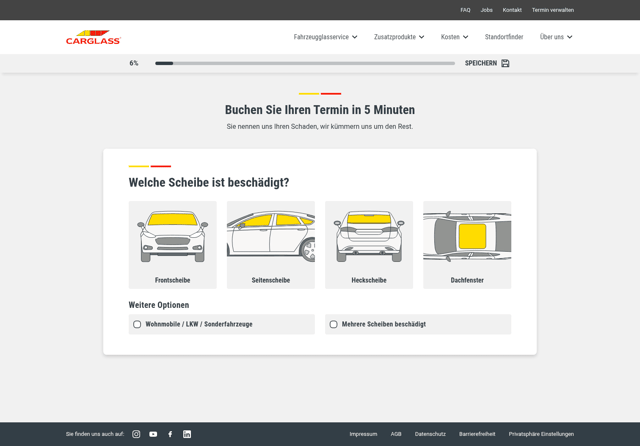Image resolution: width=640 pixels, height=446 pixels.
Task: Open the Barrierefreiheit footer link
Action: pos(477,434)
